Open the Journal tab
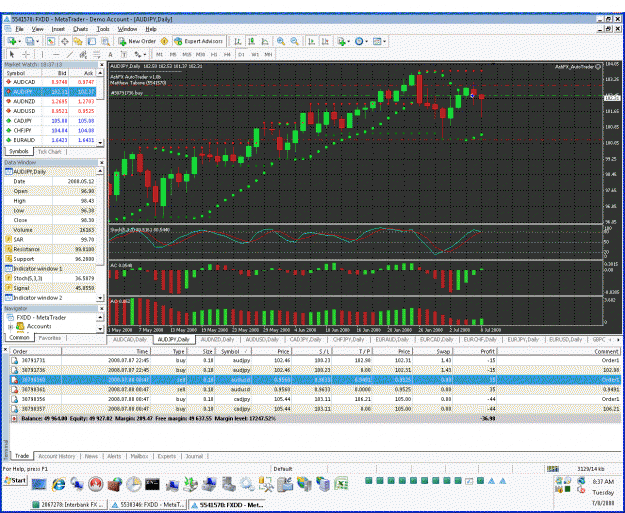This screenshot has width=625, height=513. (194, 456)
